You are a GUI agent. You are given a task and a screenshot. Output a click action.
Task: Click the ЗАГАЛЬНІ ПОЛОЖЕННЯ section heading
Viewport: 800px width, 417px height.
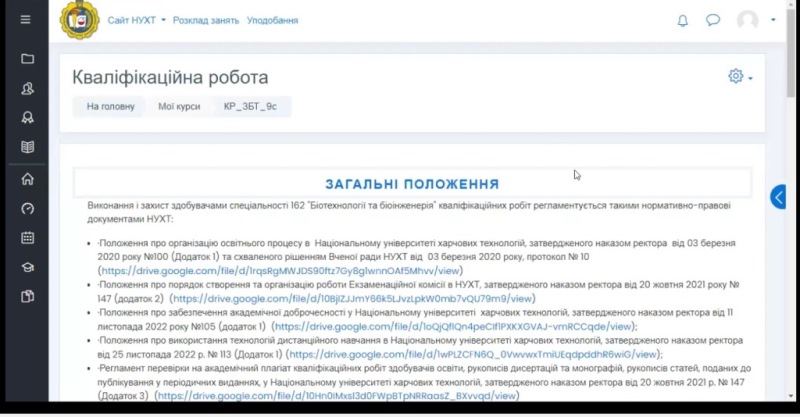[412, 184]
